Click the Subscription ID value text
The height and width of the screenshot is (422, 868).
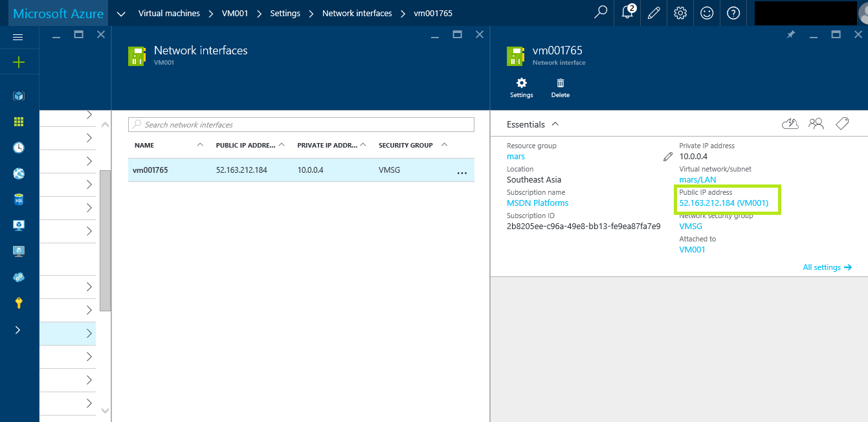tap(583, 226)
